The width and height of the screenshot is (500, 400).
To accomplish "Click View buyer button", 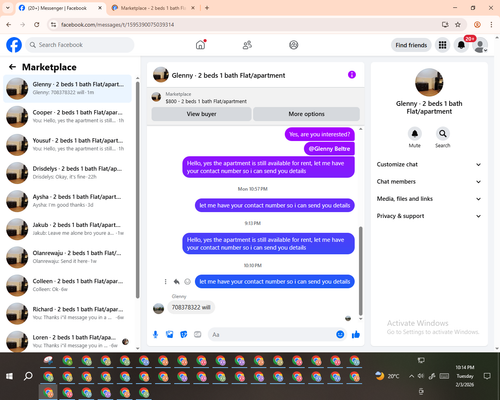I will [x=201, y=114].
